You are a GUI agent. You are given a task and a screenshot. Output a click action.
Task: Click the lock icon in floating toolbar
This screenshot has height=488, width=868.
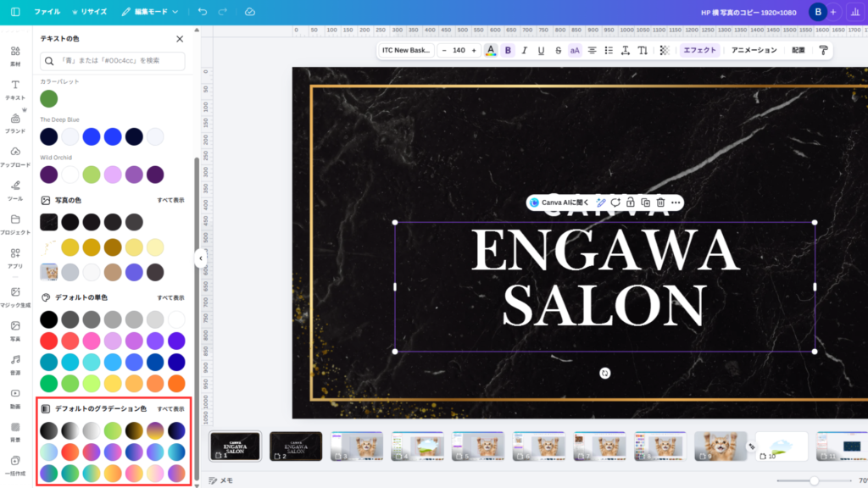pos(630,202)
